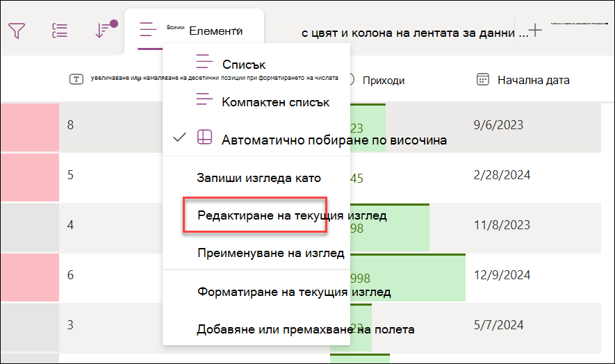
Task: Open the Начална дата column header
Action: [x=534, y=80]
